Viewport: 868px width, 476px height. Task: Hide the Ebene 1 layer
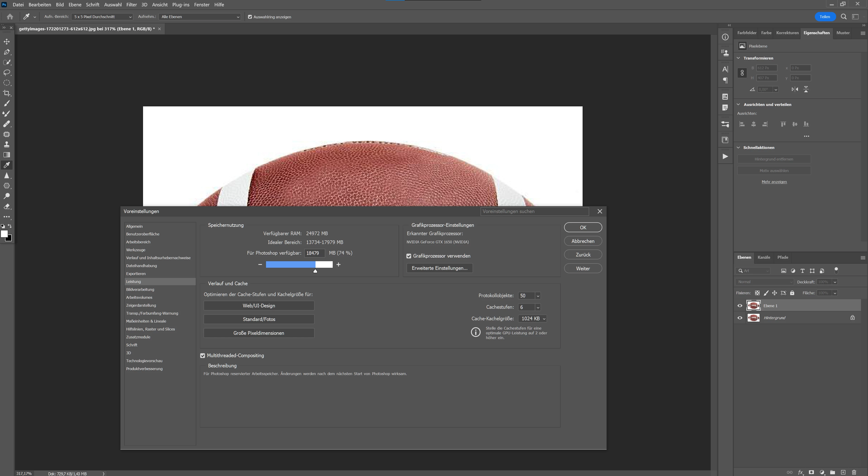click(740, 306)
